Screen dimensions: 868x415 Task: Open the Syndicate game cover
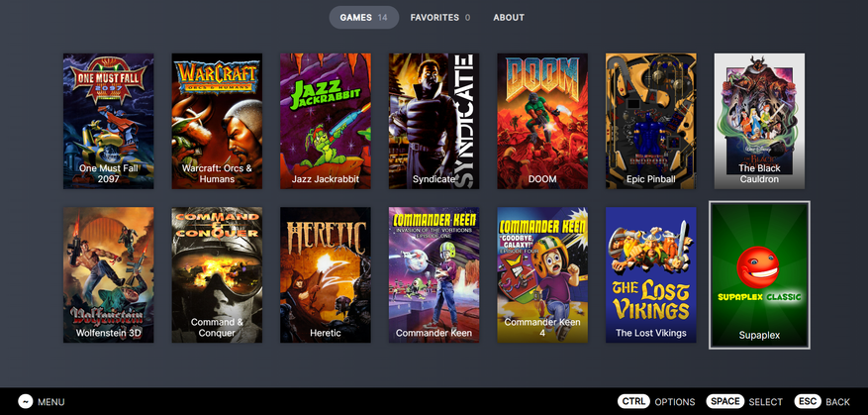point(434,122)
